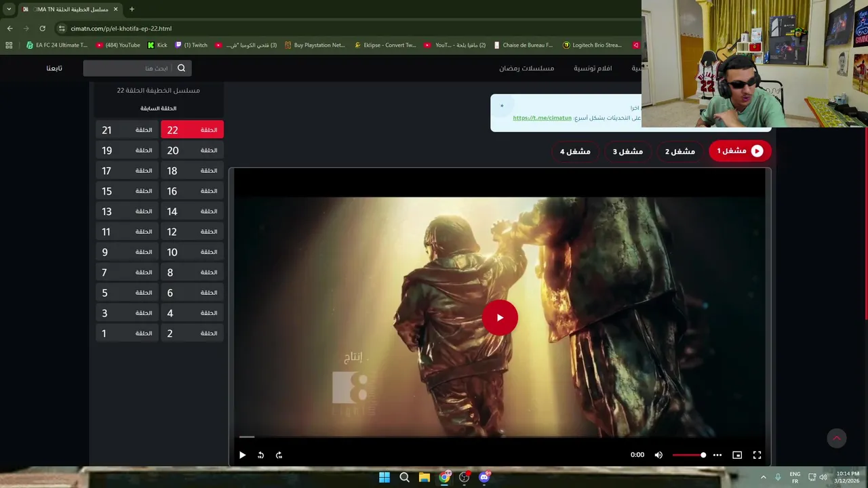This screenshot has width=868, height=488.
Task: Open the افلام تونسية menu item
Action: [593, 68]
